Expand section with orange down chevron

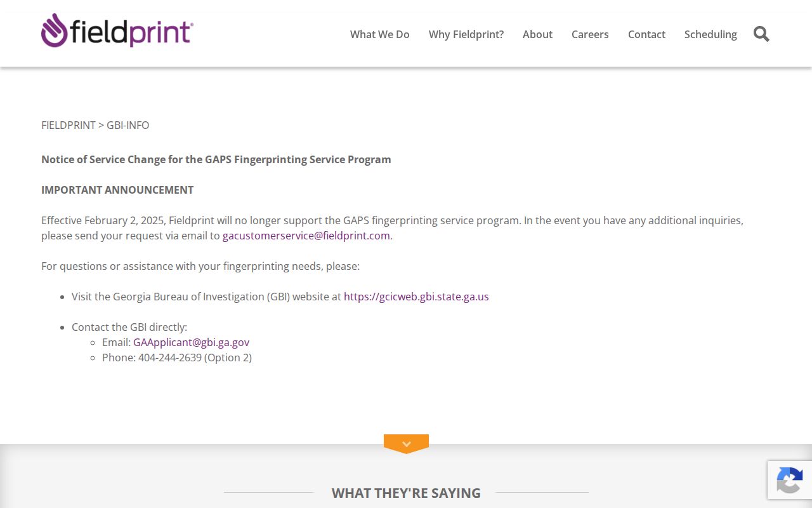tap(406, 444)
